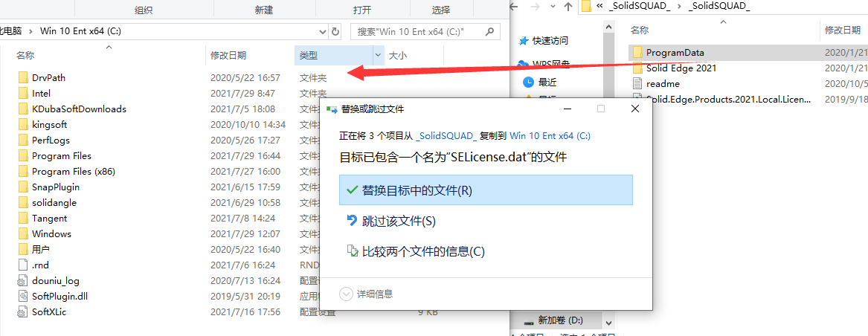Click the forward navigation arrow in right window
Viewport: 868px width, 336px height.
coord(535,6)
